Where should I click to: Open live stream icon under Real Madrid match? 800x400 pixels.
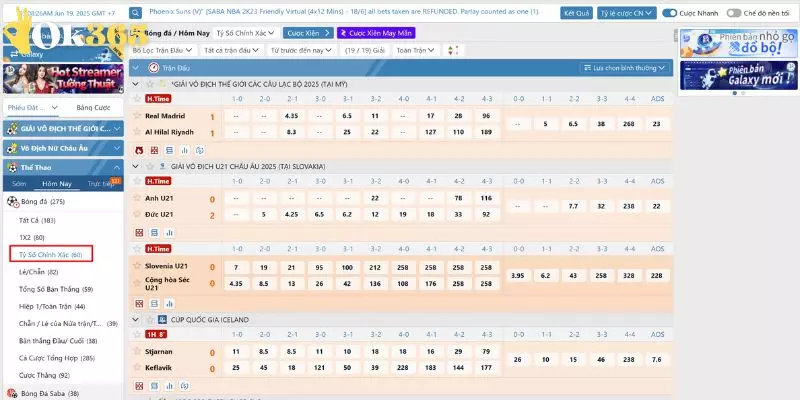(139, 150)
